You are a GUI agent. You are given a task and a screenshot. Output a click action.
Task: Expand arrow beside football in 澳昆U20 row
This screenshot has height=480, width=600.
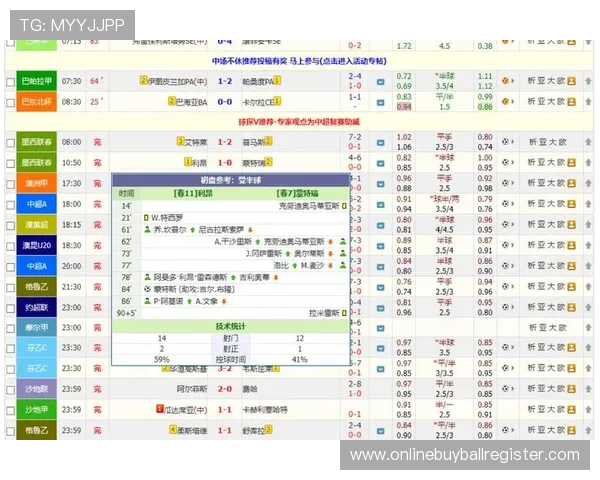pyautogui.click(x=513, y=245)
